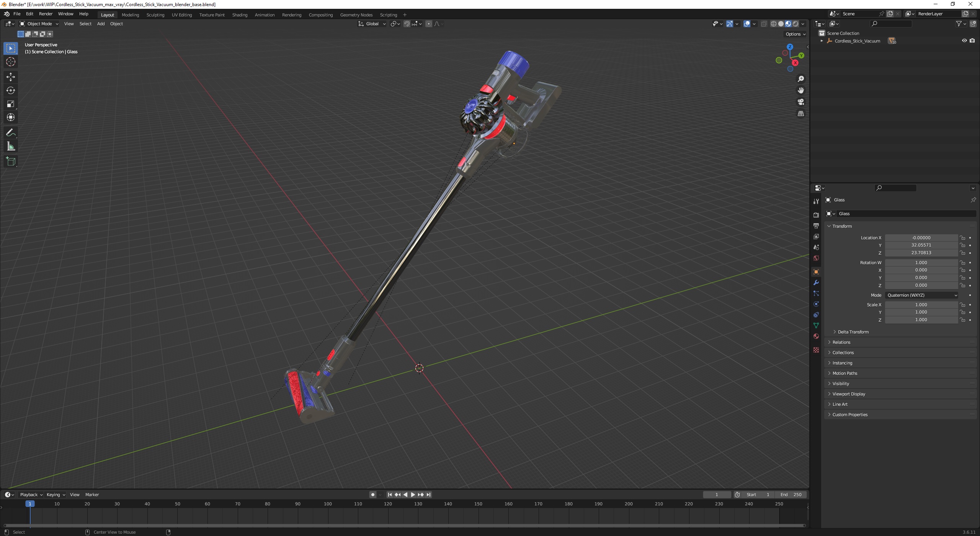Screen dimensions: 980x536
Task: Switch to the UV Editing workspace tab
Action: point(181,15)
